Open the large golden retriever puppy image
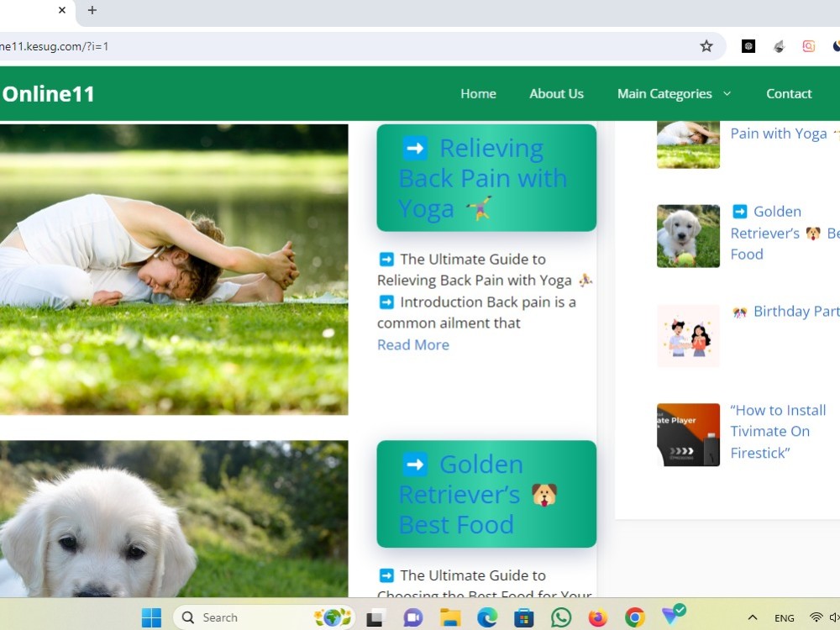 pos(174,518)
